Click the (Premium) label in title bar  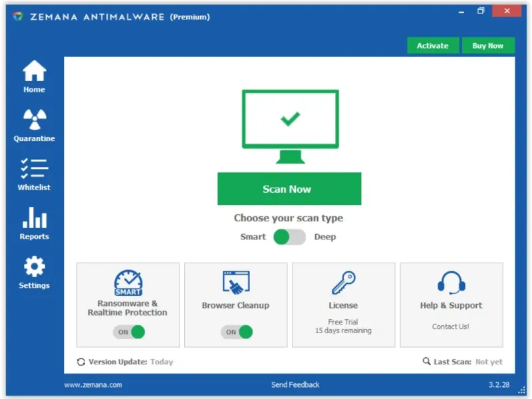coord(190,17)
